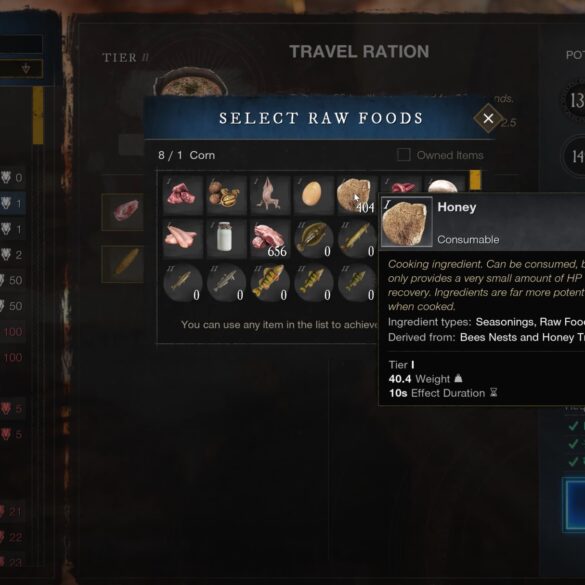Click the blue craft button at bottom right
585x585 pixels.
tap(575, 505)
